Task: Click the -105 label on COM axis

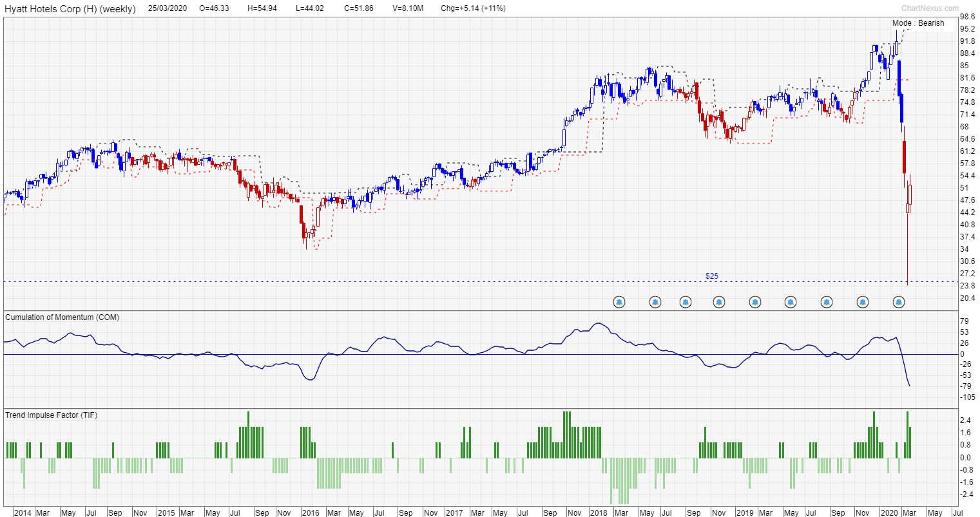Action: pos(967,397)
